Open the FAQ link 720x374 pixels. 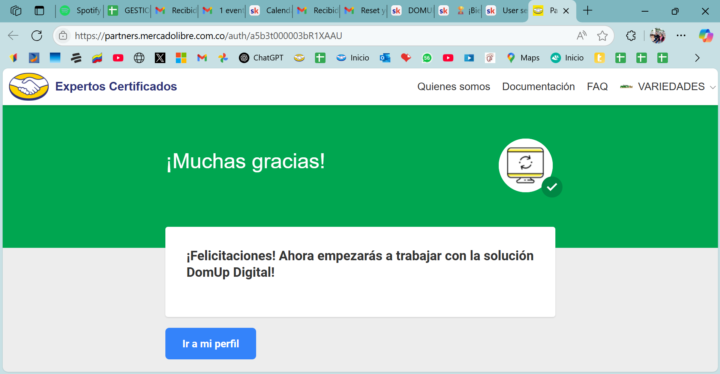[597, 86]
